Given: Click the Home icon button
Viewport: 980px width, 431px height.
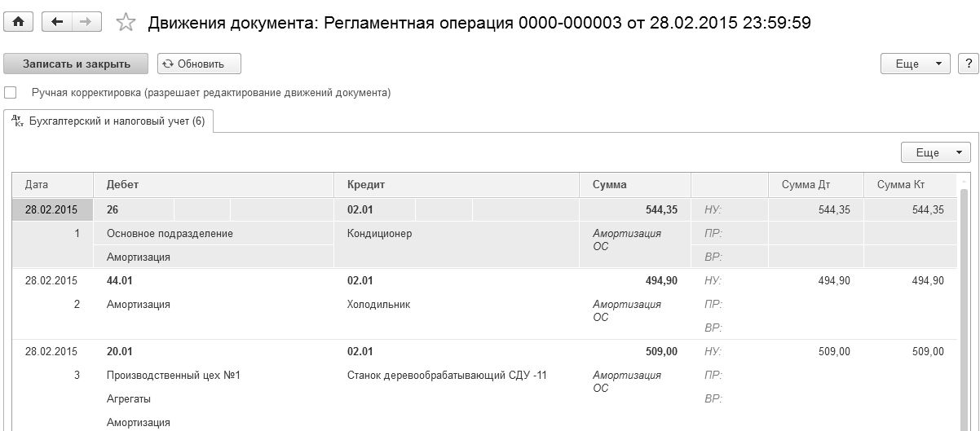Looking at the screenshot, I should 18,22.
